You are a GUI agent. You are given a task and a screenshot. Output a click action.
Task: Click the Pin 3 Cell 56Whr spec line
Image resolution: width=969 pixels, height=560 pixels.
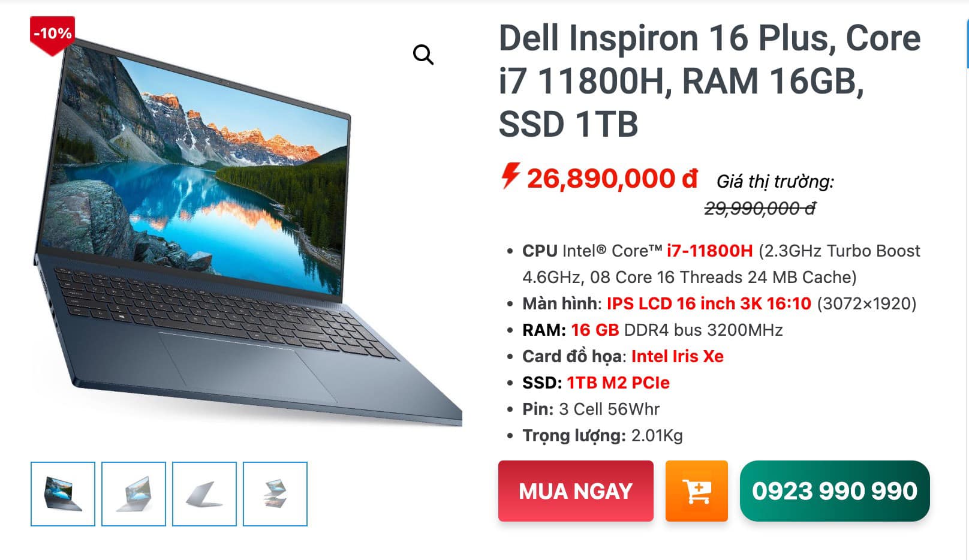pos(591,409)
